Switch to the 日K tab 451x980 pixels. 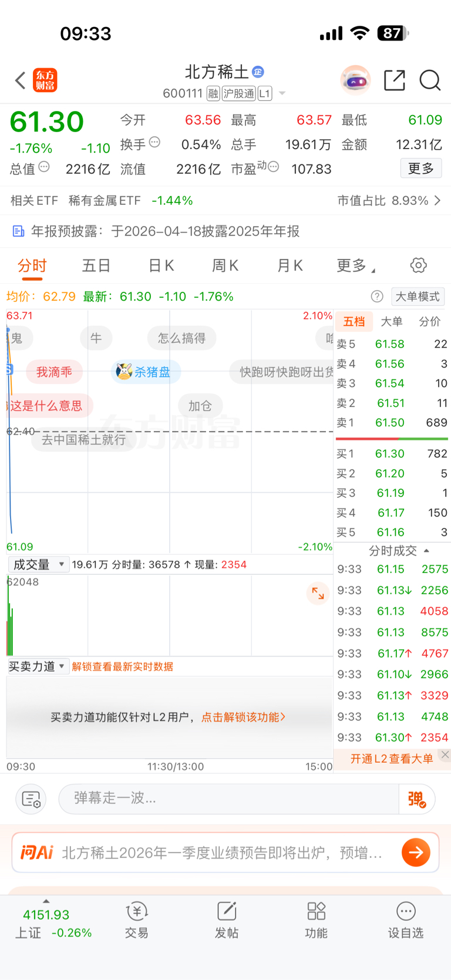click(161, 266)
